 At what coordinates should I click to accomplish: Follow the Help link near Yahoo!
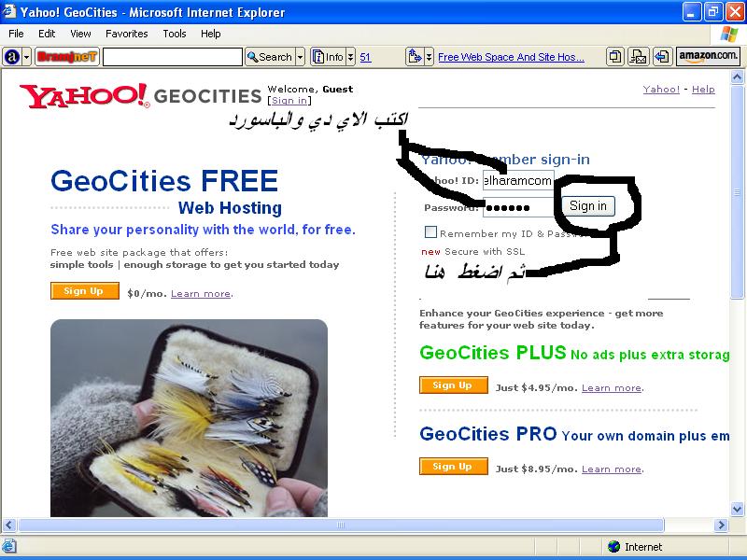click(703, 89)
